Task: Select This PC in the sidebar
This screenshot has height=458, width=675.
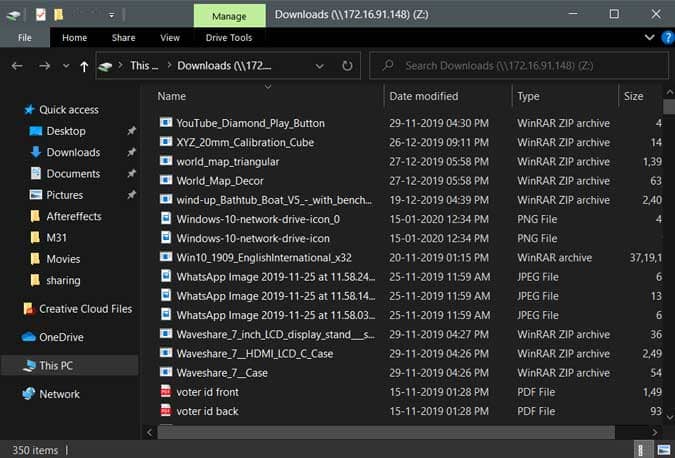Action: (x=55, y=366)
